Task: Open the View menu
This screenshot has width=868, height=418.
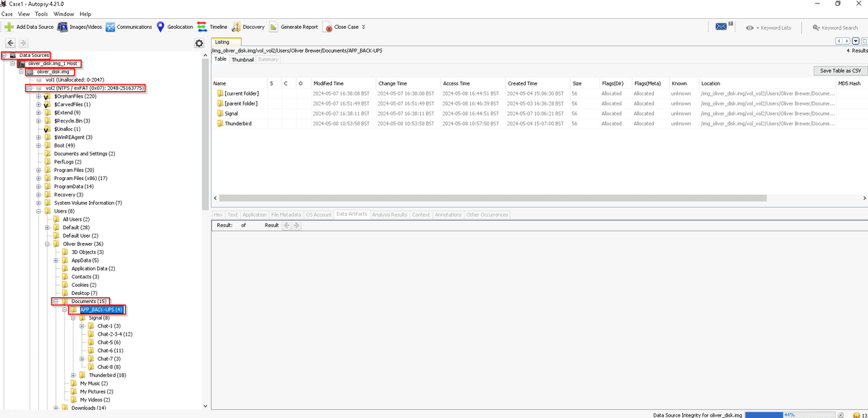Action: point(24,14)
